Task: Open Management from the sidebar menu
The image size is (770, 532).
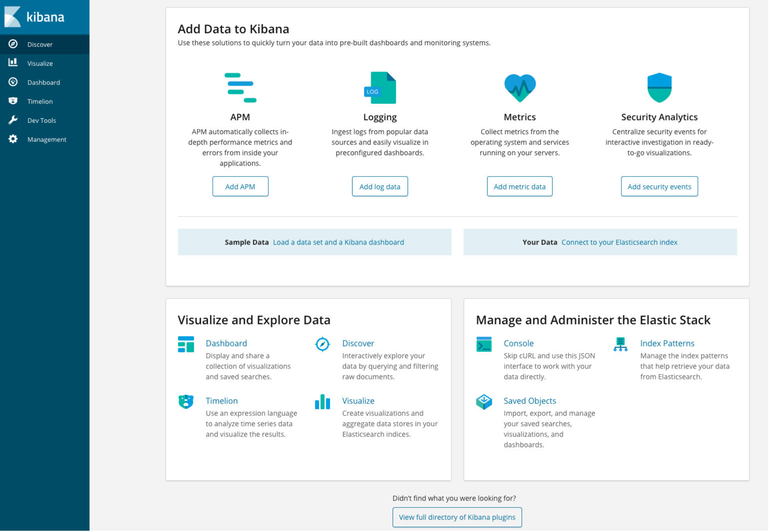Action: click(x=45, y=139)
